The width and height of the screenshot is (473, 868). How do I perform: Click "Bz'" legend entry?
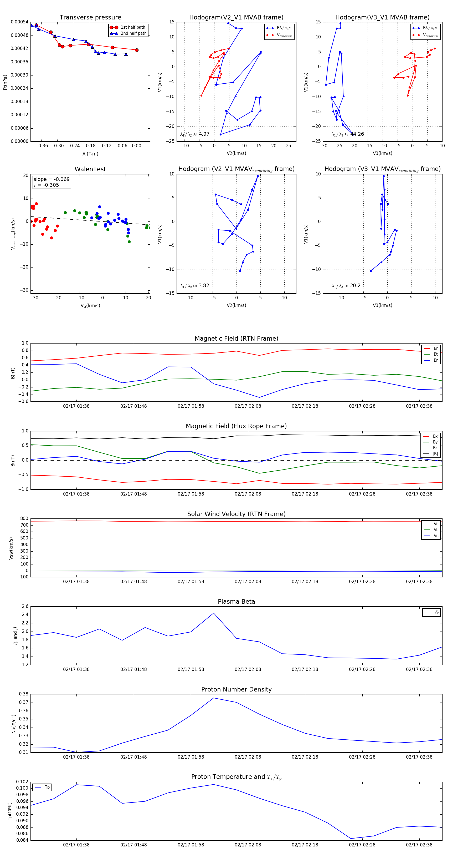(x=431, y=448)
